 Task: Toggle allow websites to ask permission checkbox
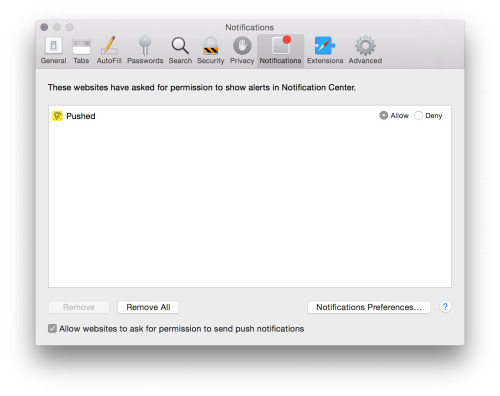[52, 329]
